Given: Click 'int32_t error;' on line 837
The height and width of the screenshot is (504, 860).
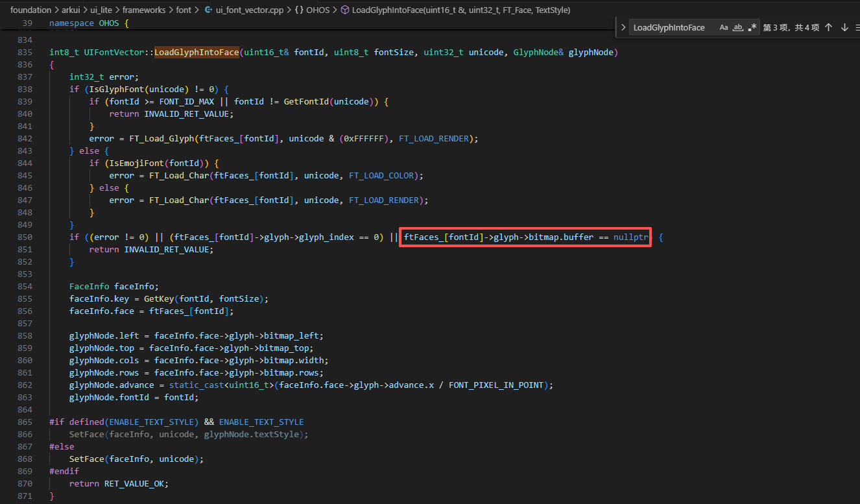Looking at the screenshot, I should click(104, 77).
